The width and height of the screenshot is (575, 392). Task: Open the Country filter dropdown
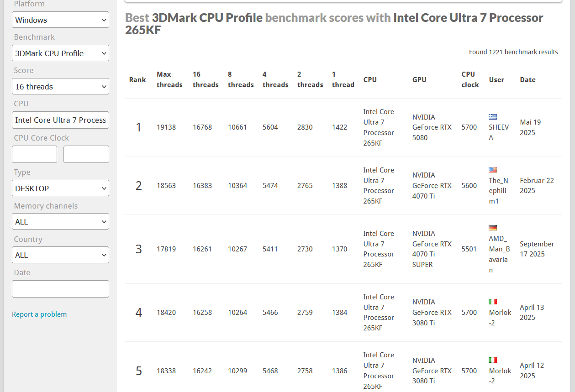60,255
